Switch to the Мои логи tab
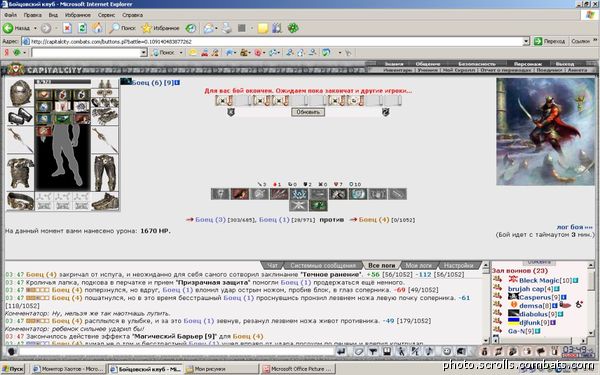The image size is (600, 375). point(418,265)
